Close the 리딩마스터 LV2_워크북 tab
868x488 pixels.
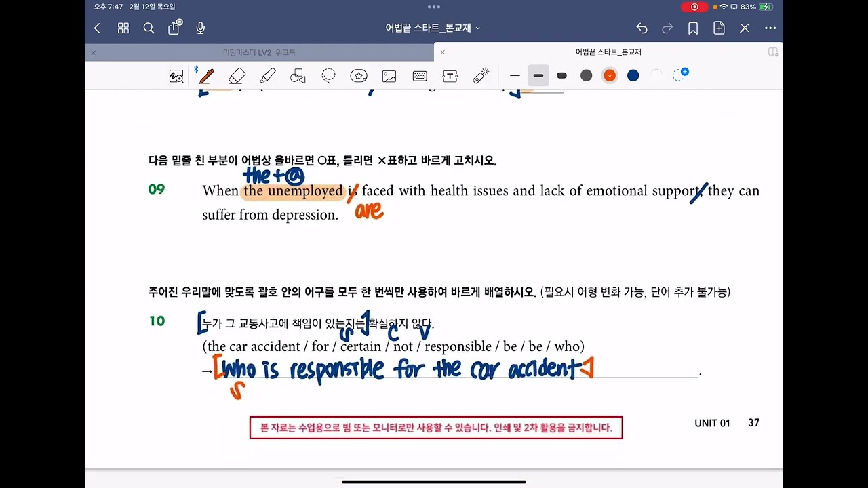click(94, 52)
